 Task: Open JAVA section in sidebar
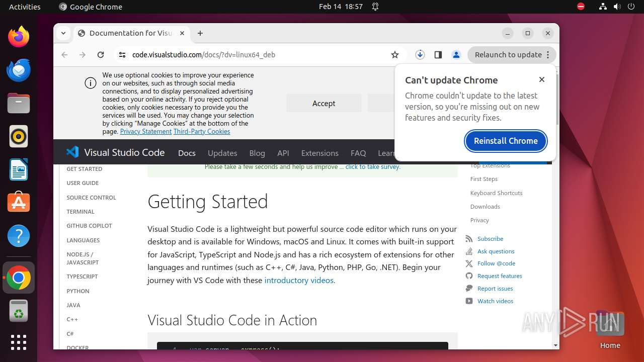(73, 305)
